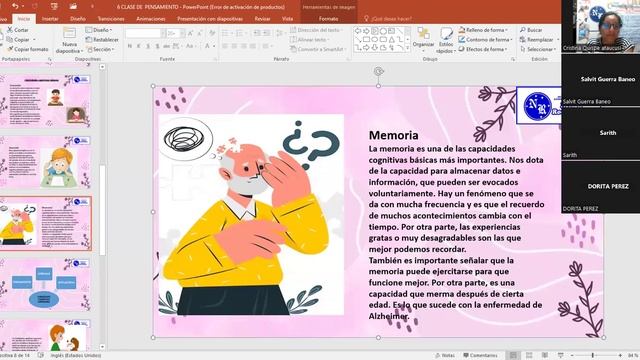Toggle Italic (K) formatting
640x360 pixels.
tap(139, 46)
